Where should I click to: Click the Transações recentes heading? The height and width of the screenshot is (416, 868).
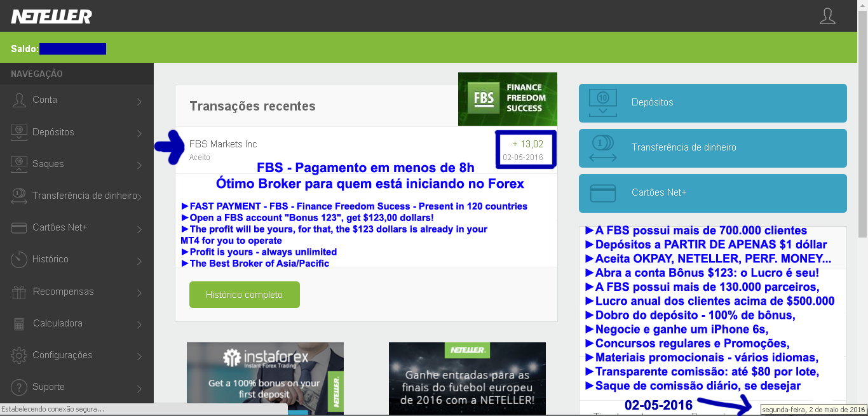point(252,106)
